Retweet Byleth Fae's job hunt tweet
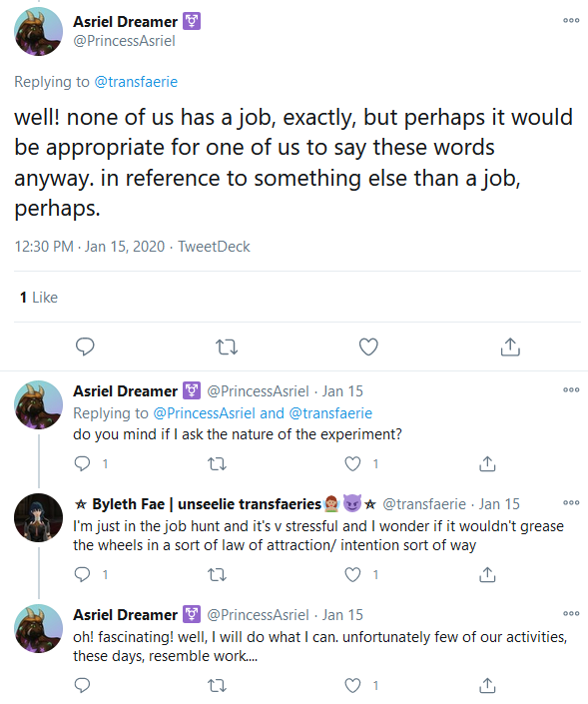 click(x=218, y=575)
